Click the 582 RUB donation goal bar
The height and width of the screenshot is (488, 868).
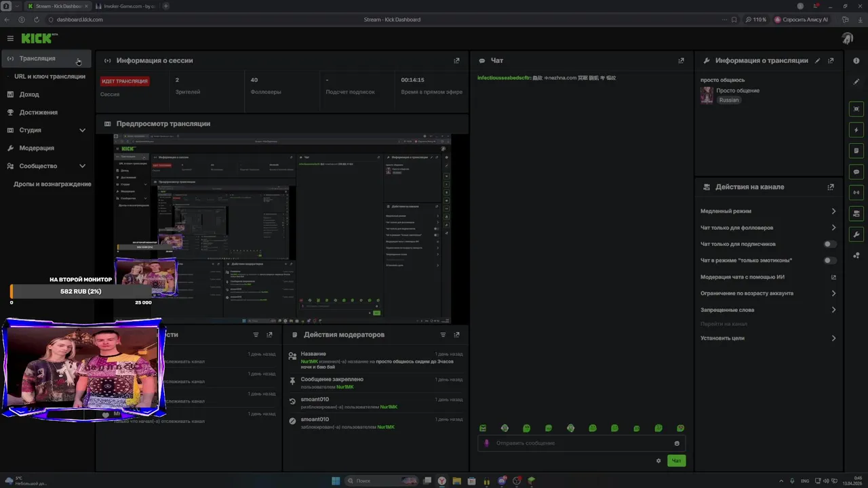(80, 291)
